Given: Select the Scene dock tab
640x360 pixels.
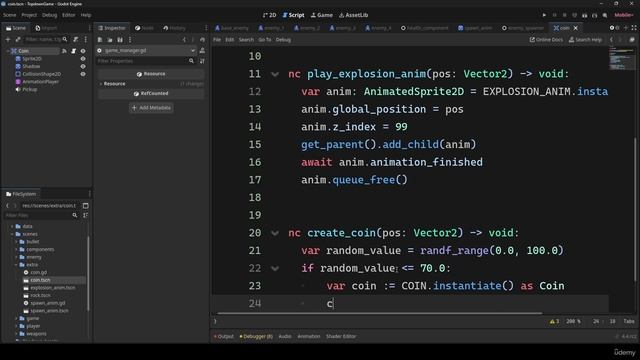Looking at the screenshot, I should (x=16, y=28).
